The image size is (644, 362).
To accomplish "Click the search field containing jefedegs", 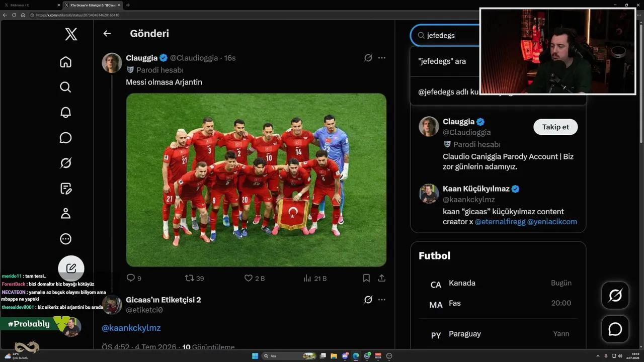I will click(445, 35).
